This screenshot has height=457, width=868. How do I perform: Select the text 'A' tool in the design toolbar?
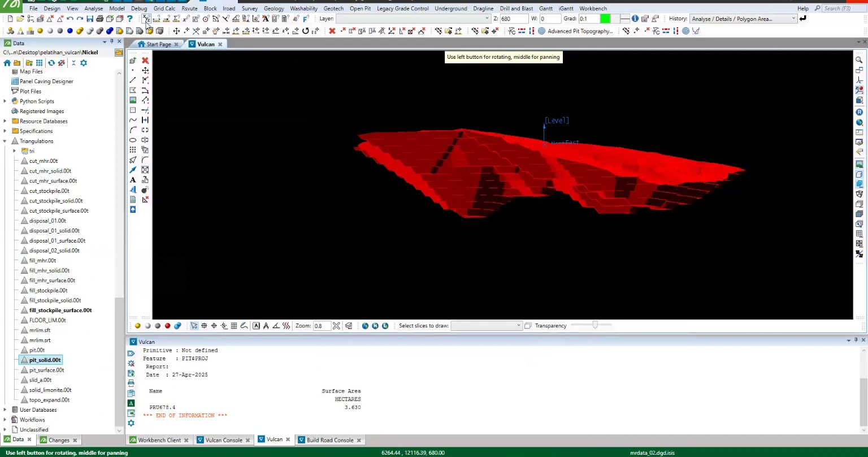(133, 180)
